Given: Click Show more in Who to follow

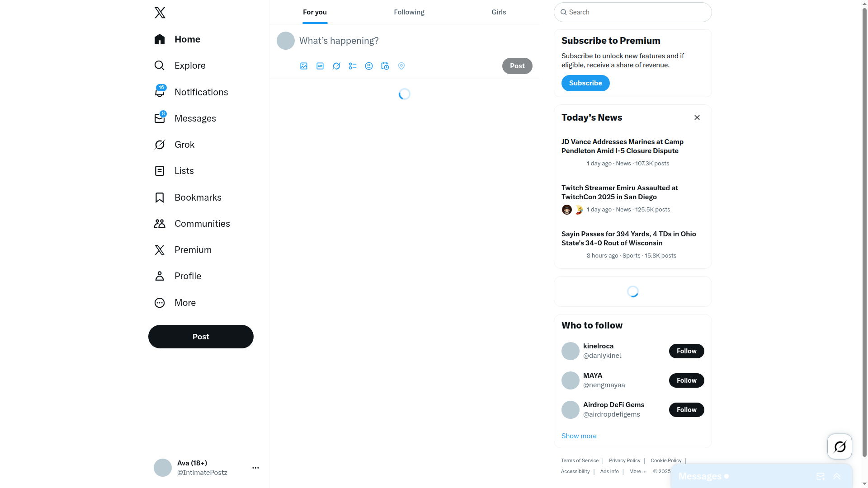Looking at the screenshot, I should click(579, 436).
